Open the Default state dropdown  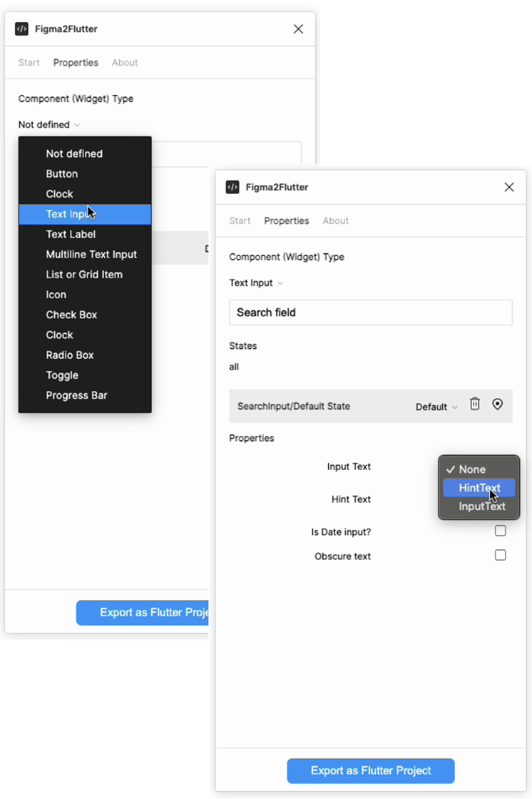436,407
